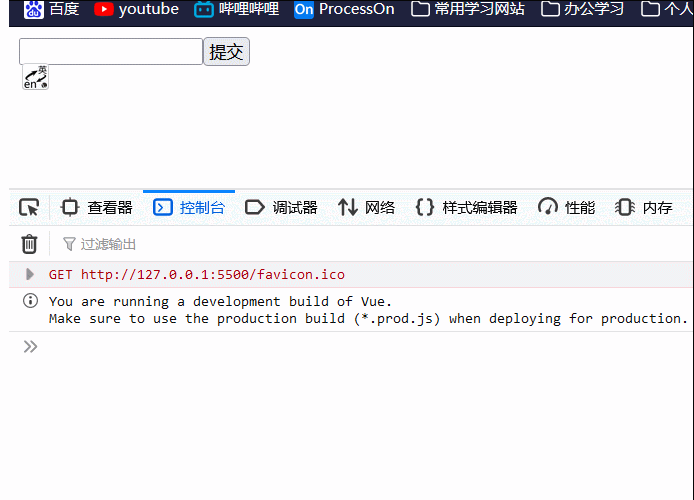Switch to the 样式编辑器 tab

[467, 208]
